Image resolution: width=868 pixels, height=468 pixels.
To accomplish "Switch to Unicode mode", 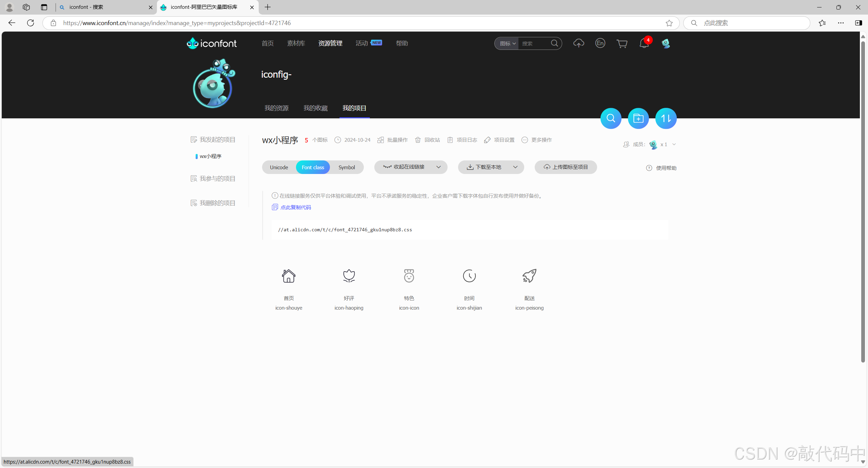I will (279, 167).
